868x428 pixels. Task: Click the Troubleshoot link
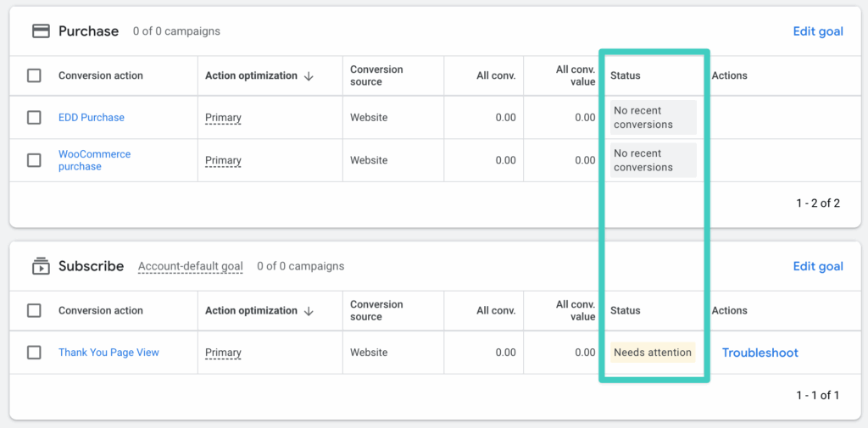760,353
